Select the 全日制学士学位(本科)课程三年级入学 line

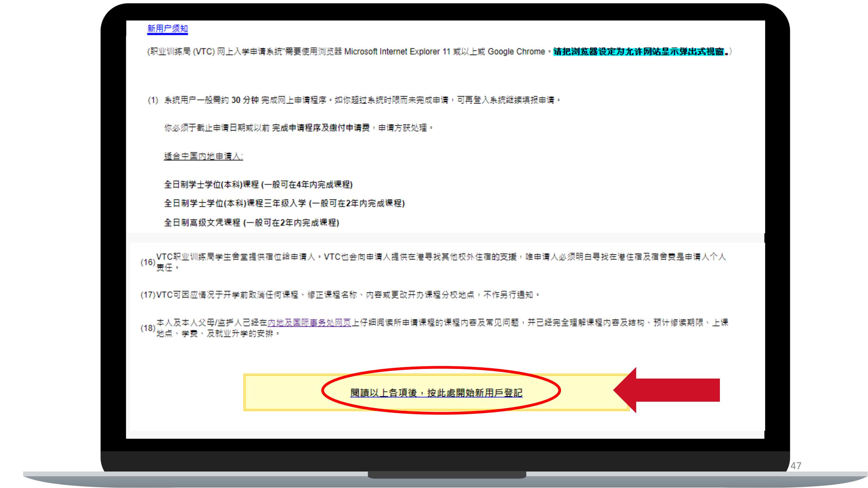point(284,203)
